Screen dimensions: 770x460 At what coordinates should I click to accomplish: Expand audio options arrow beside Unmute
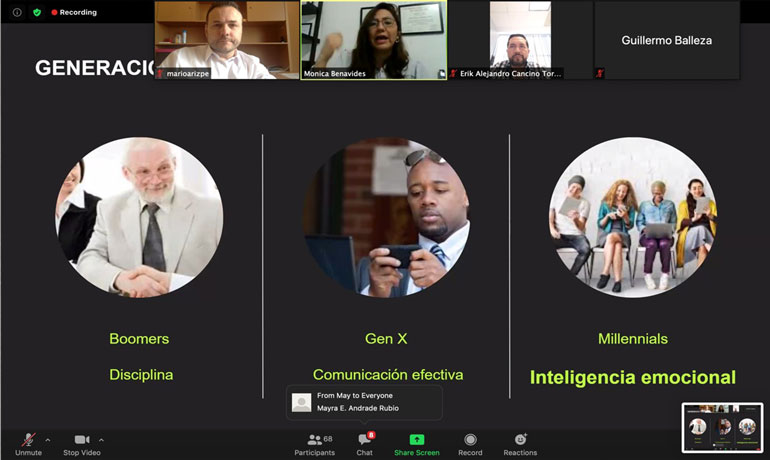(x=48, y=440)
